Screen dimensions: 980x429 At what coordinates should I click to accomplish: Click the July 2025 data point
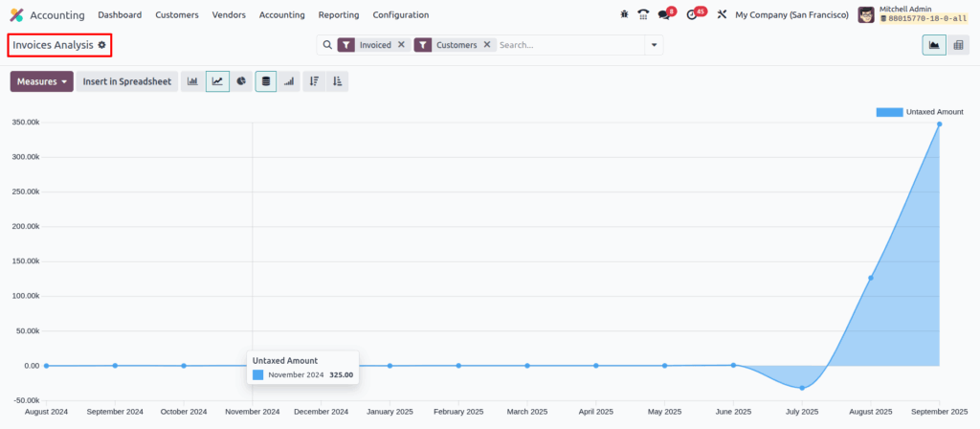(x=802, y=388)
